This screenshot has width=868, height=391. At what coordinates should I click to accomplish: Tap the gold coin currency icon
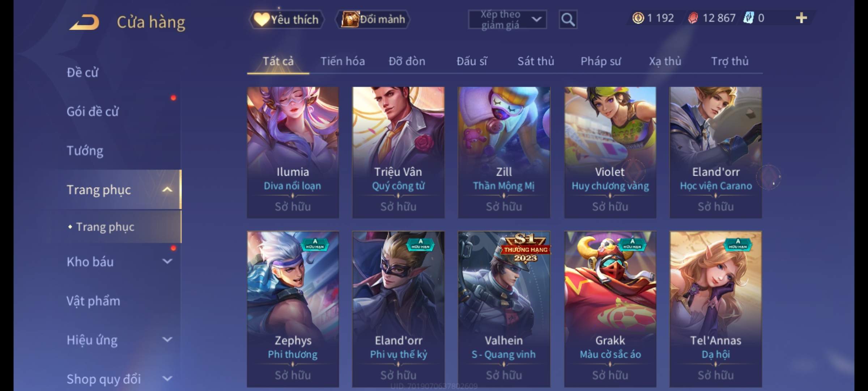point(638,18)
